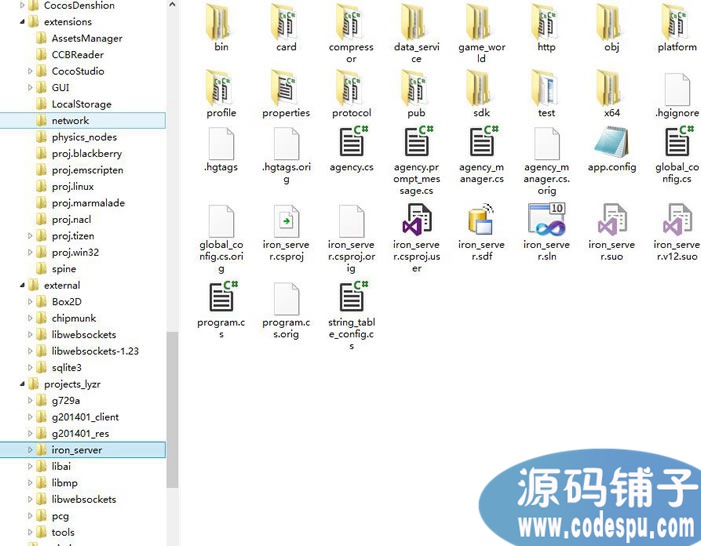The image size is (701, 546).
Task: Select CocosDenshion in the folder tree
Action: [x=79, y=5]
